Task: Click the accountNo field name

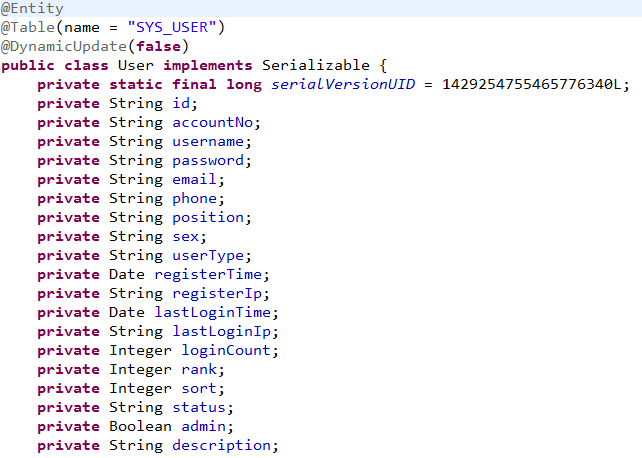Action: point(212,122)
